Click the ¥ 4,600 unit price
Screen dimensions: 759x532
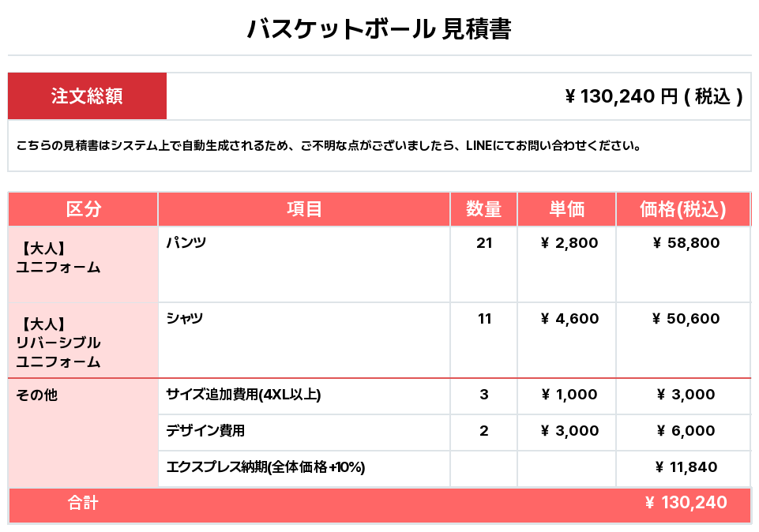[x=569, y=319]
